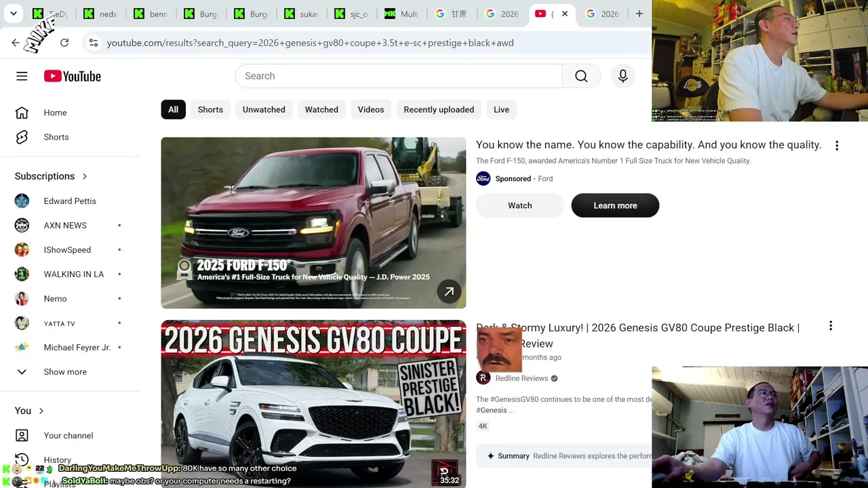
Task: Open more options for Ford ad
Action: coord(837,145)
